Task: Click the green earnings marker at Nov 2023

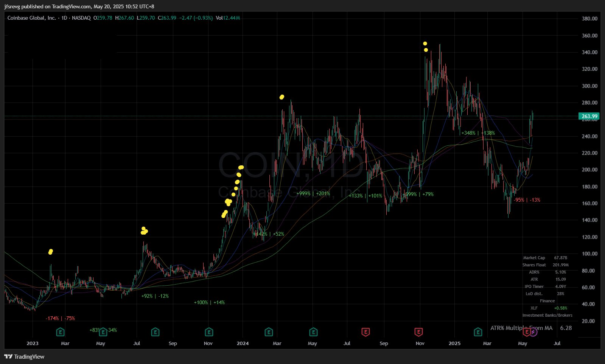Action: coord(209,332)
